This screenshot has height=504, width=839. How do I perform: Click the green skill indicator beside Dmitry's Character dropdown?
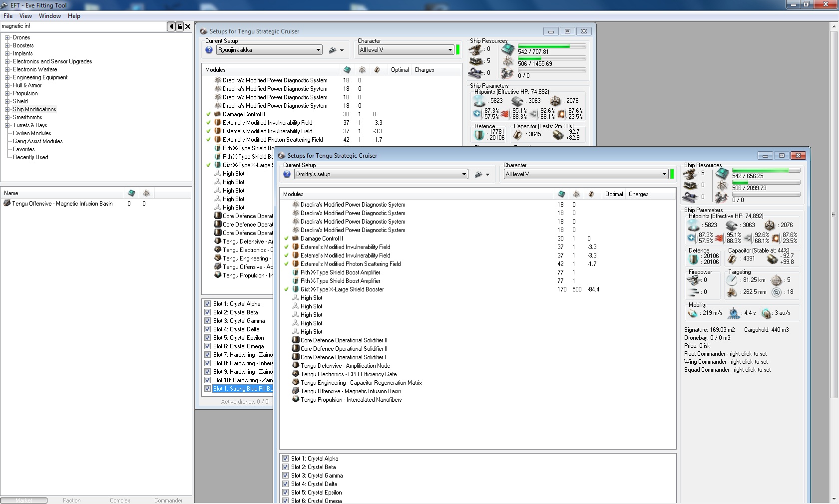[x=672, y=174]
